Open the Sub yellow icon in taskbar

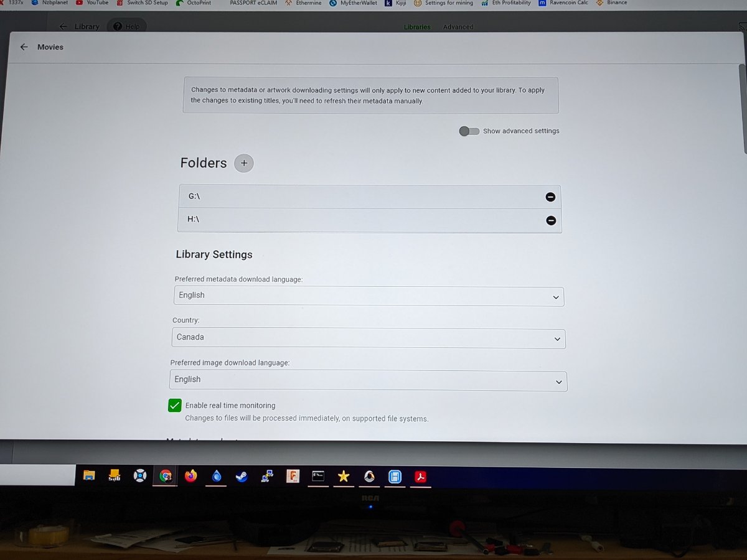tap(115, 476)
